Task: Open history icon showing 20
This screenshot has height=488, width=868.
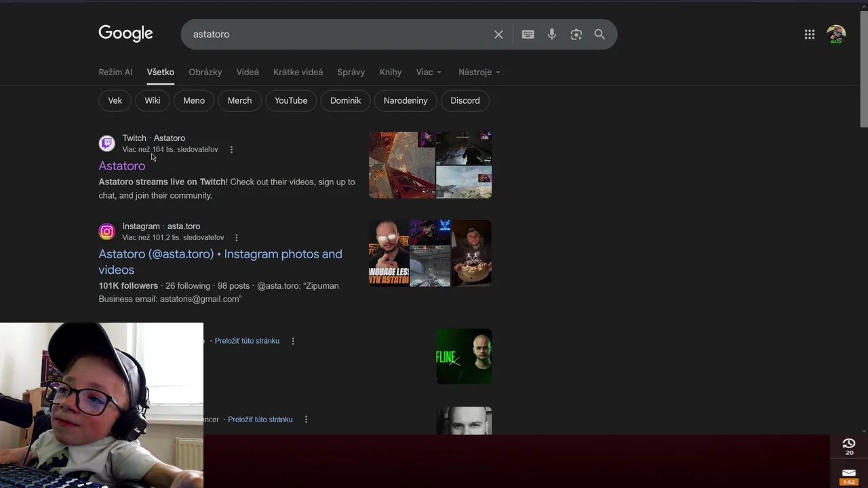Action: (849, 447)
